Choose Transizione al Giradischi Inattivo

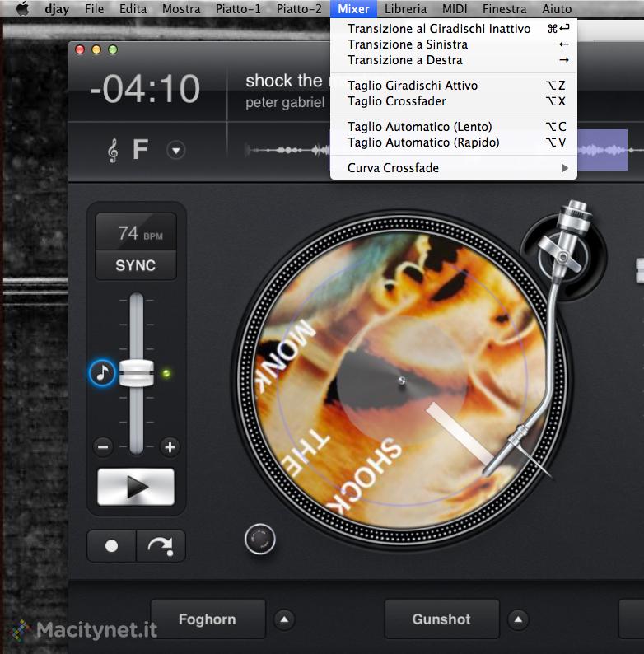(x=454, y=28)
